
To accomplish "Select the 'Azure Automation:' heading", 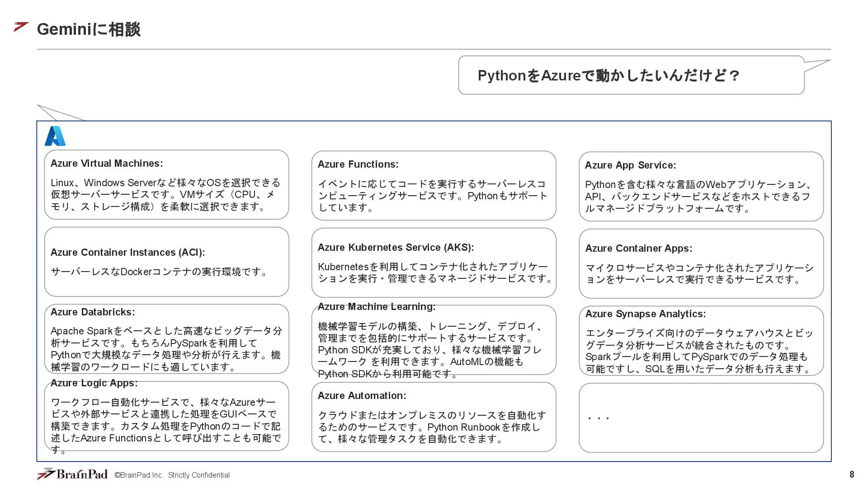I will [x=362, y=396].
